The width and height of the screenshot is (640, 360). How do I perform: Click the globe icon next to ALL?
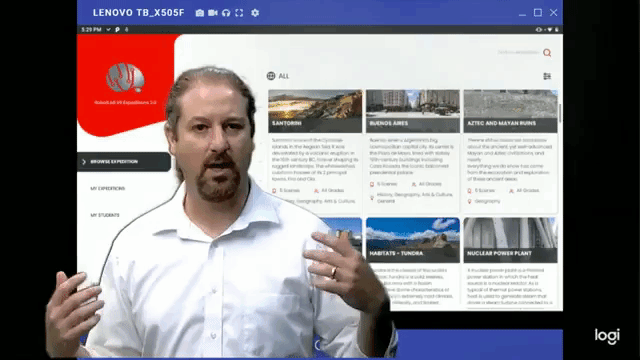coord(271,76)
